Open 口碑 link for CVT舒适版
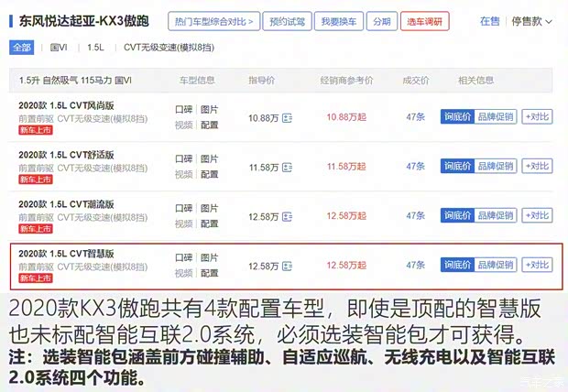Viewport: 568px width, 392px height. click(x=183, y=158)
